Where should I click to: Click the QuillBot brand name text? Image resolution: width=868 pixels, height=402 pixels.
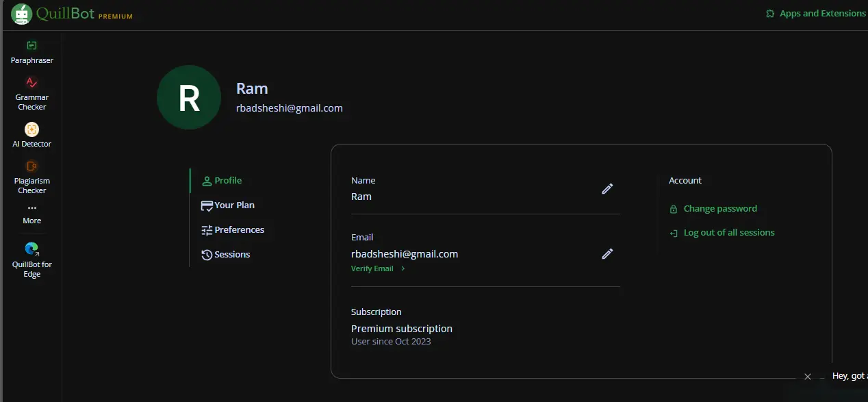point(66,14)
